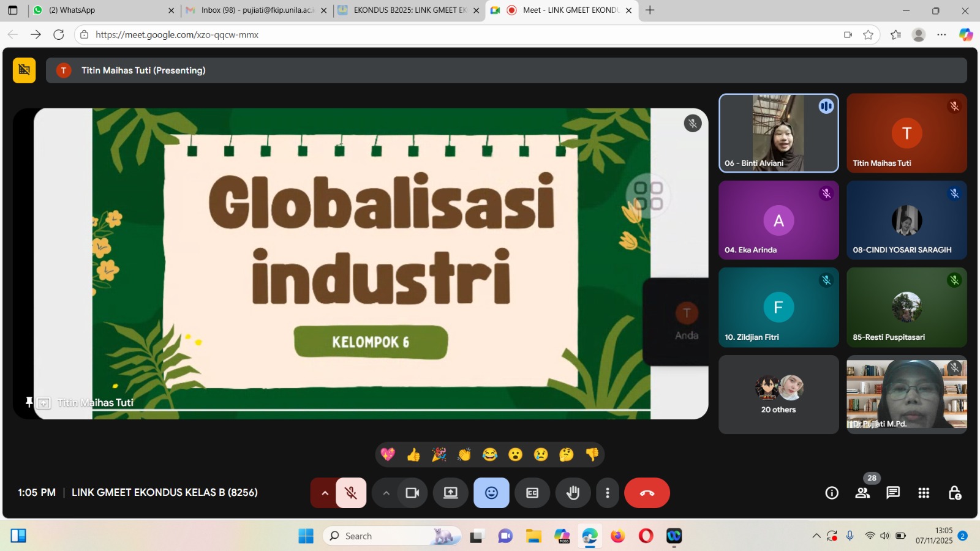
Task: Toggle the emoji reactions bar
Action: [x=491, y=493]
